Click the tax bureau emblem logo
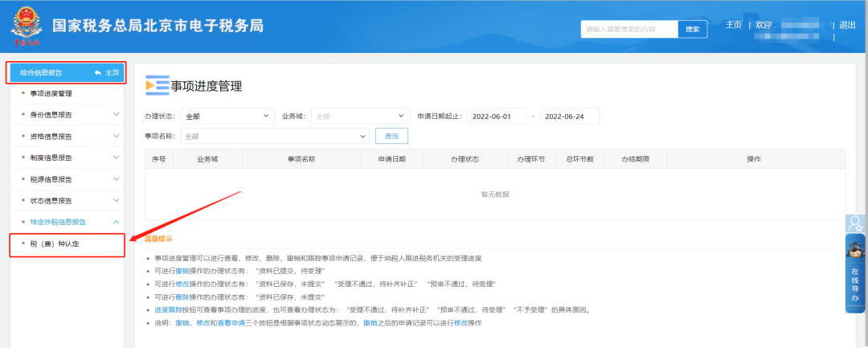868x348 pixels. click(x=25, y=27)
